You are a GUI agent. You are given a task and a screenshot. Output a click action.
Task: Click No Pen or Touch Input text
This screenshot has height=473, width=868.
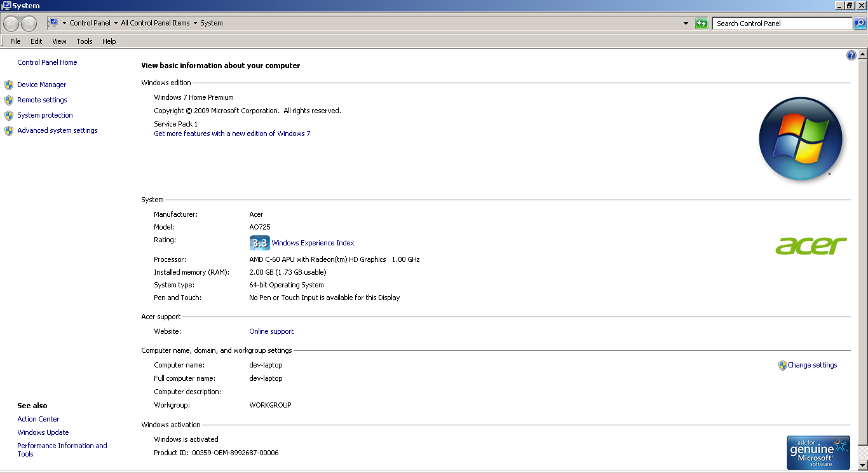(325, 298)
